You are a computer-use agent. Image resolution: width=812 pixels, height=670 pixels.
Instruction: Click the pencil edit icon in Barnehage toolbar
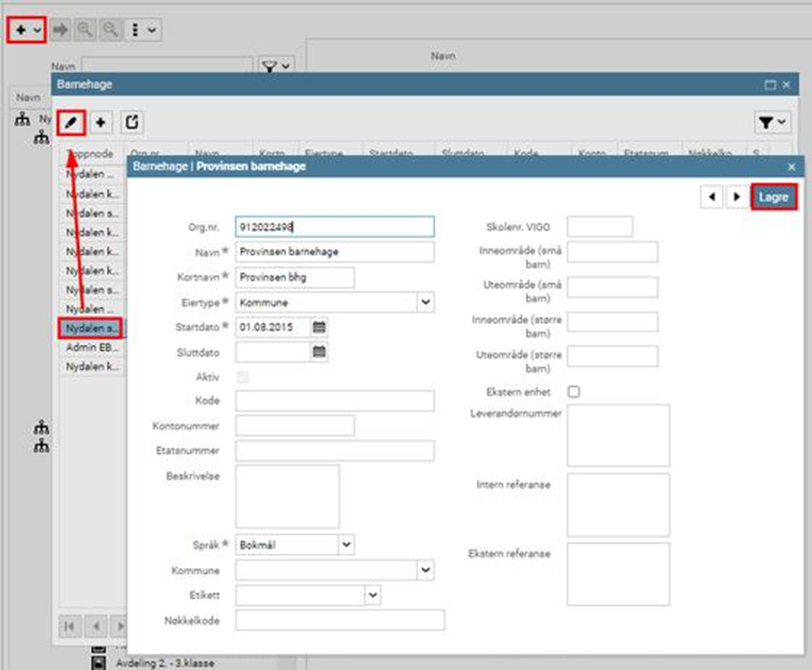click(x=71, y=122)
